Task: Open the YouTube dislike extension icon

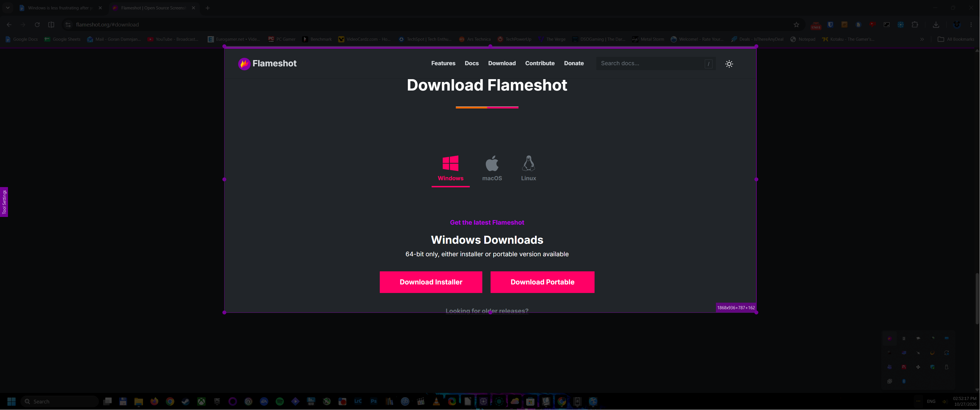Action: tap(872, 25)
